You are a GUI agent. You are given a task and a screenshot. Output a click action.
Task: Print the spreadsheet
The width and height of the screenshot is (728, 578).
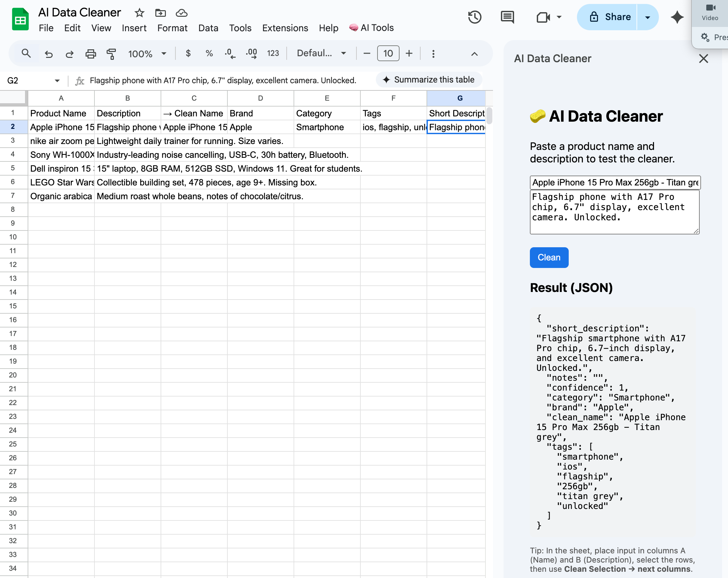pyautogui.click(x=91, y=53)
